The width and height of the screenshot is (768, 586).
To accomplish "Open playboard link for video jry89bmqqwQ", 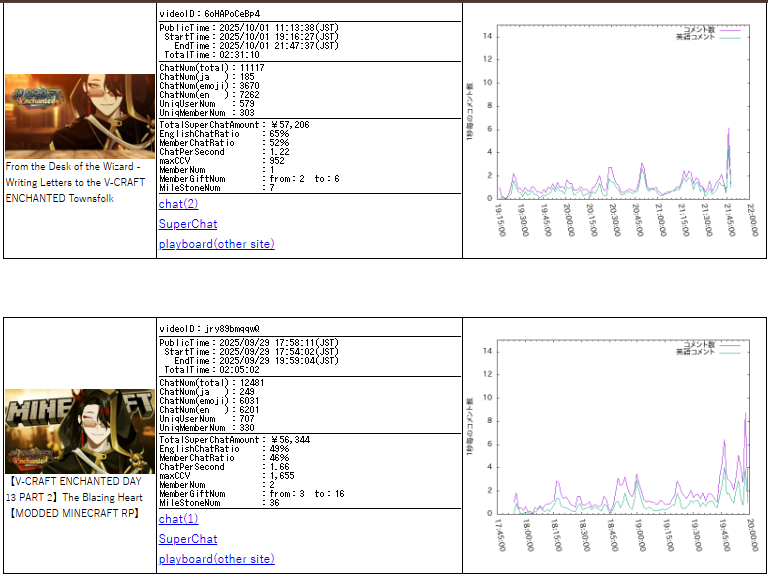I will pos(216,559).
